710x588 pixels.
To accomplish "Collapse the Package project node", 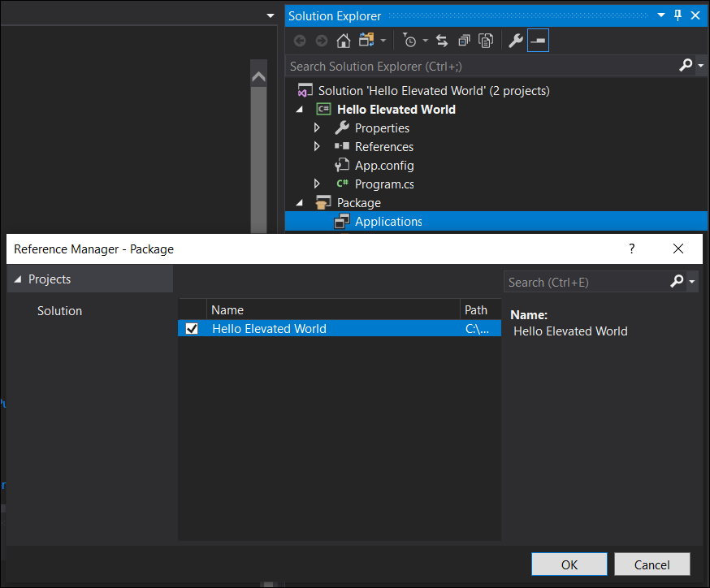I will [299, 203].
